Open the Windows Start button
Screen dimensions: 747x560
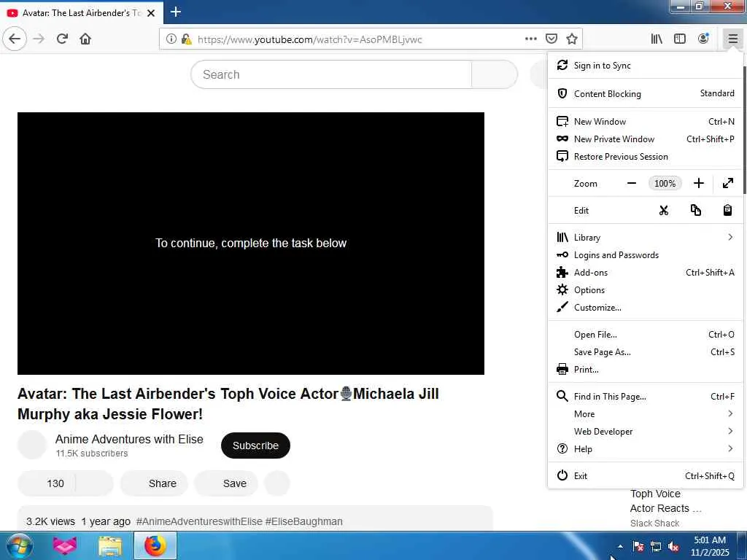(x=19, y=546)
